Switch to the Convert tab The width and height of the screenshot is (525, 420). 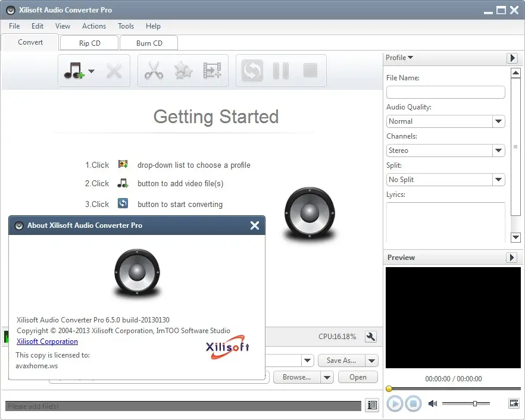30,42
